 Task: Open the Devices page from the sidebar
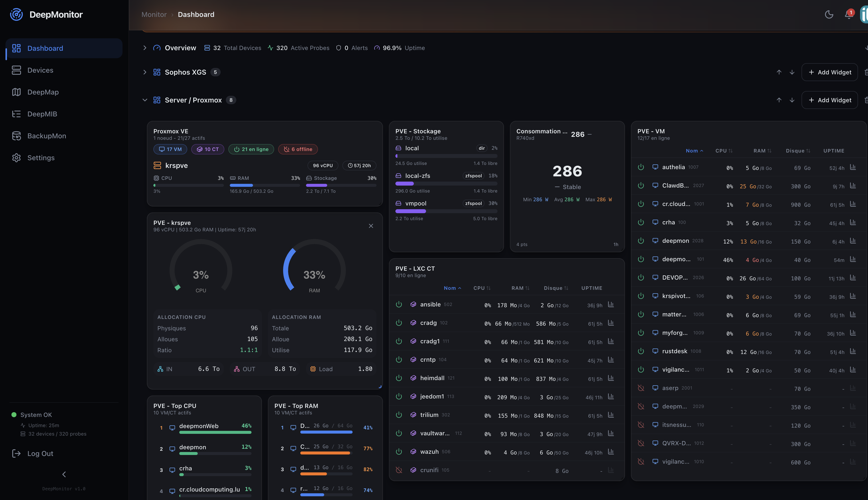tap(40, 70)
